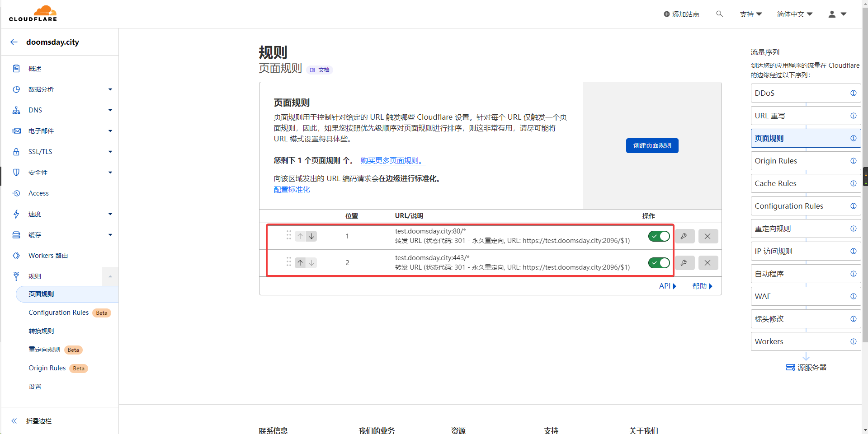868x434 pixels.
Task: Edit rule 1 with the wrench icon
Action: pyautogui.click(x=684, y=236)
